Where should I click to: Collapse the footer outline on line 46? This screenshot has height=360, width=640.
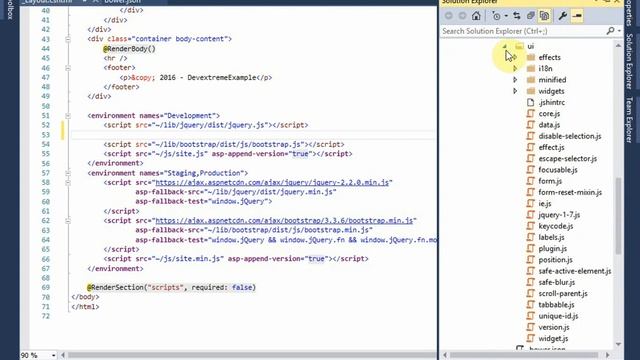click(68, 68)
